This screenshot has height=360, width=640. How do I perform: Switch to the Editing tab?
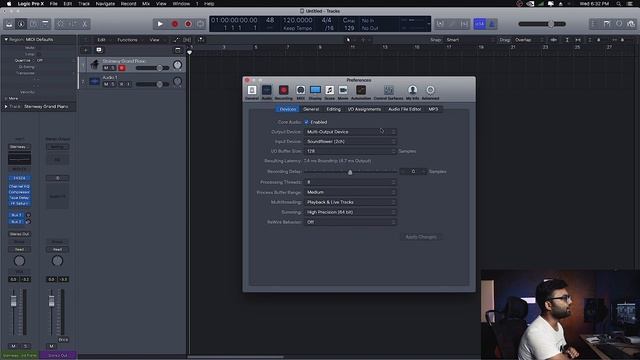point(333,109)
